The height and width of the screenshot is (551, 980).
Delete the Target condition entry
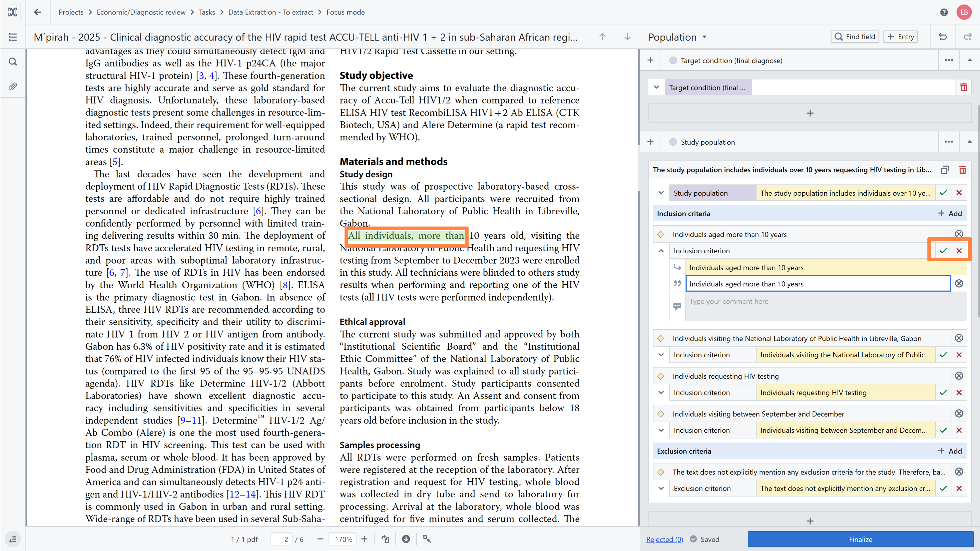pyautogui.click(x=964, y=87)
